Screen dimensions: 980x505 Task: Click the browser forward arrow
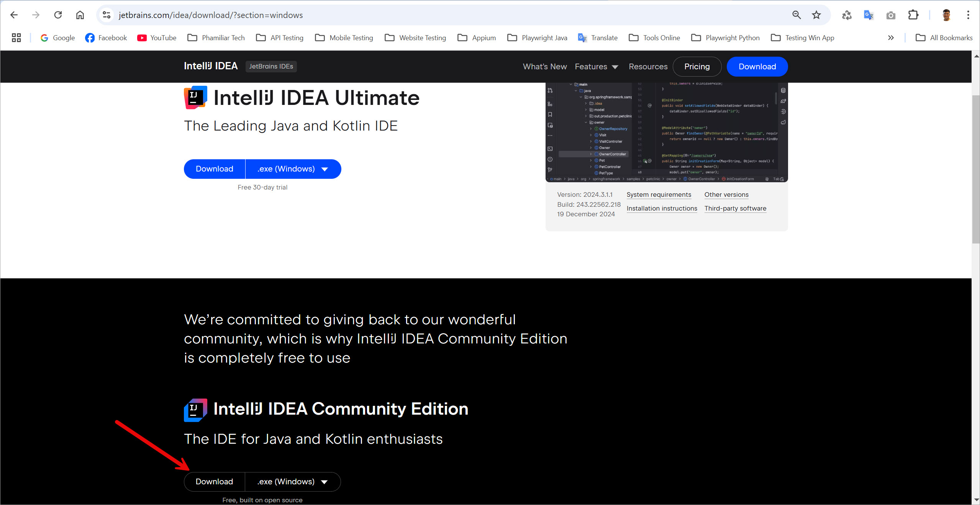pos(36,15)
